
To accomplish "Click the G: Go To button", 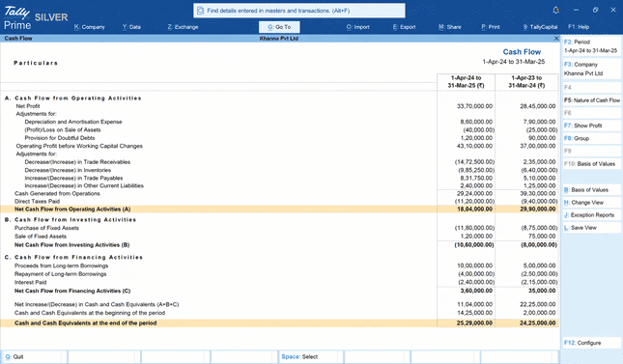I will click(279, 27).
